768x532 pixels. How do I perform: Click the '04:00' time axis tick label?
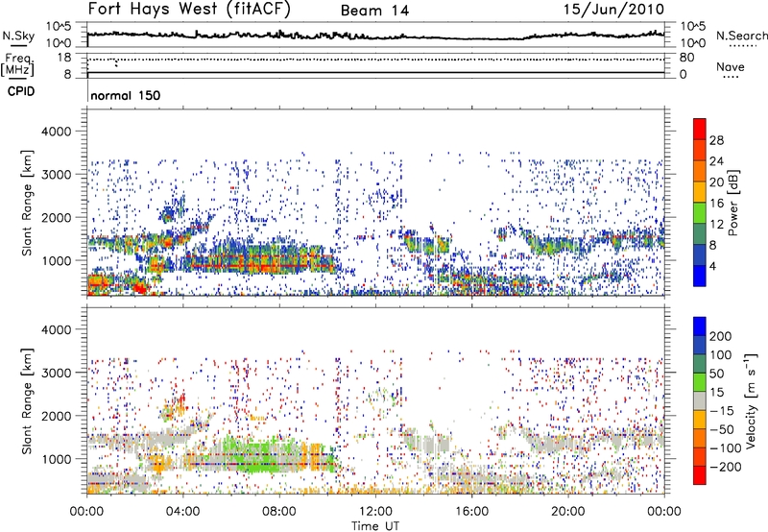coord(182,512)
